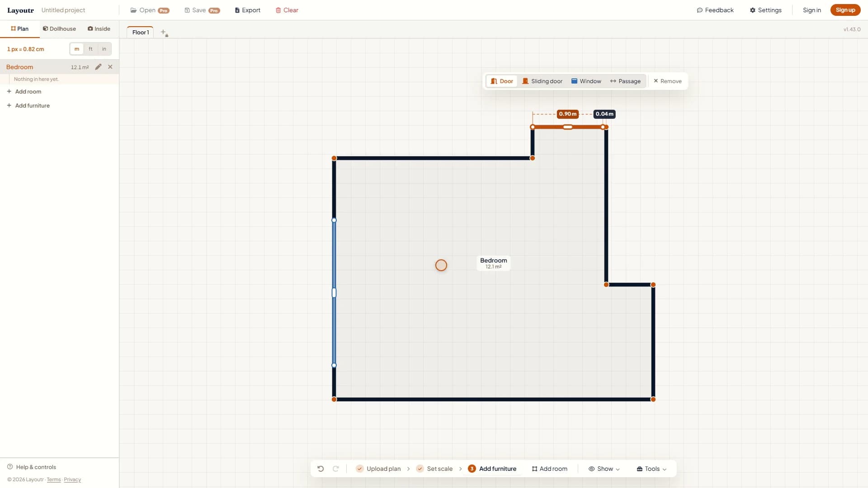Switch to the Plan view tab
This screenshot has height=488, width=868.
click(20, 28)
